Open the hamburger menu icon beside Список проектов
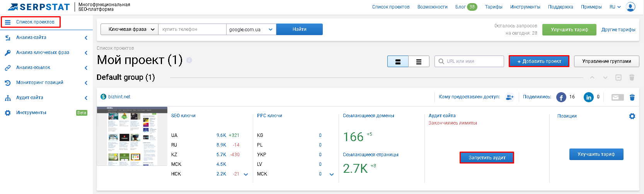 click(8, 22)
